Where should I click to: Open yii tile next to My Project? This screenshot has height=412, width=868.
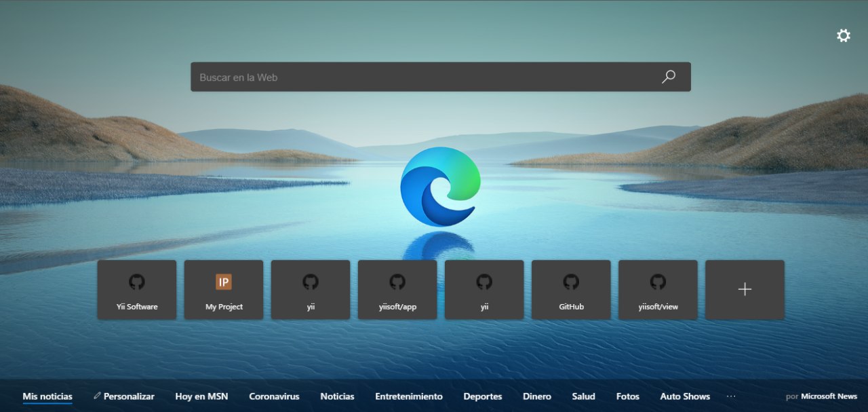tap(311, 290)
